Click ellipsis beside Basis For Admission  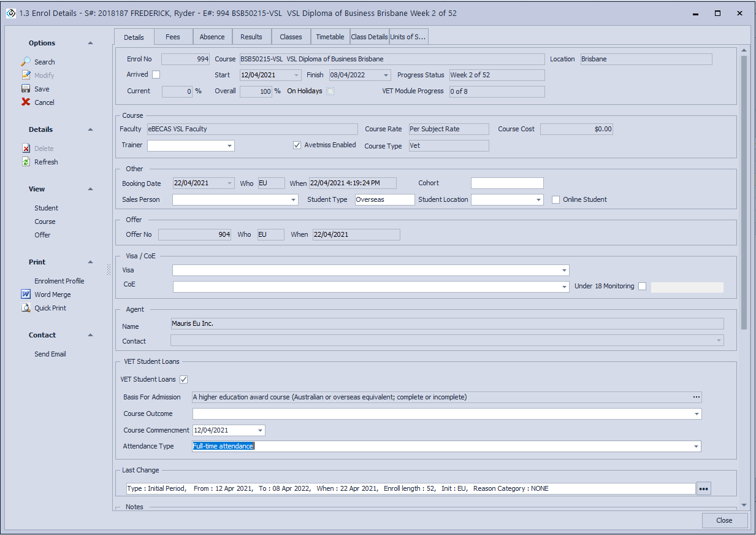[696, 398]
